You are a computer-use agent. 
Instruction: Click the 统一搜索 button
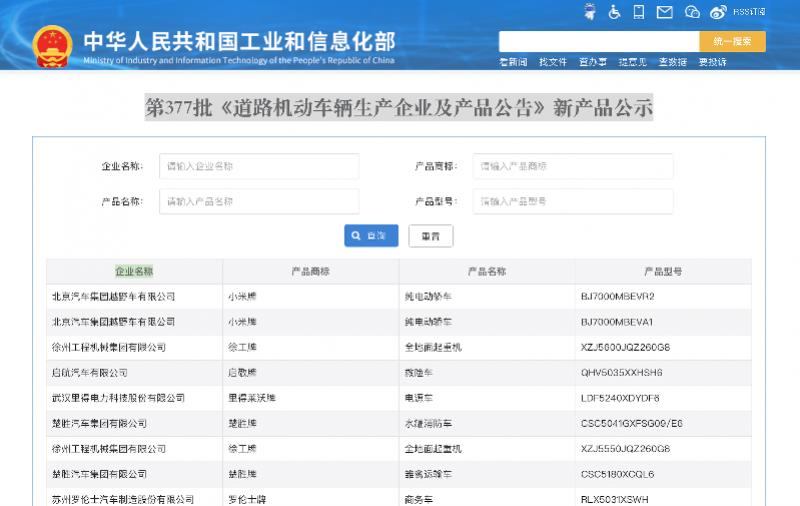[x=732, y=41]
